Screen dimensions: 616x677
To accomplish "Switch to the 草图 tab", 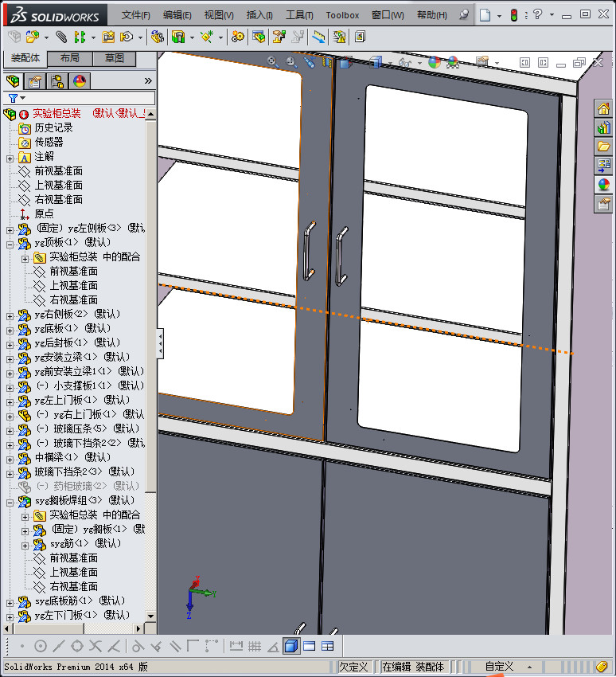I will pyautogui.click(x=115, y=58).
